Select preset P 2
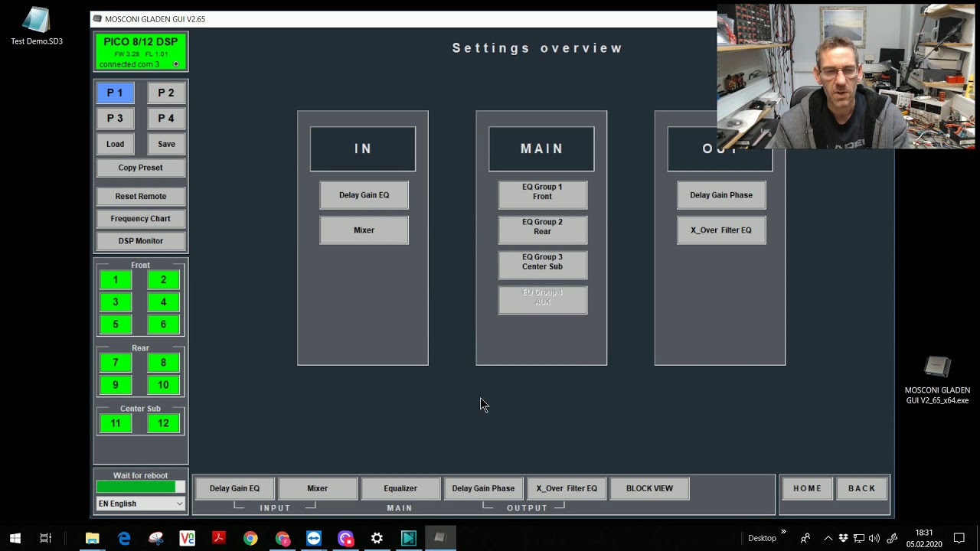 (x=166, y=93)
